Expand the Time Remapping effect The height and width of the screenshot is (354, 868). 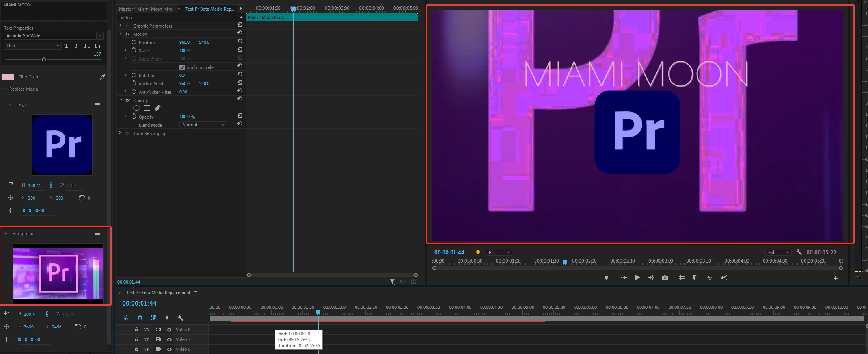120,133
